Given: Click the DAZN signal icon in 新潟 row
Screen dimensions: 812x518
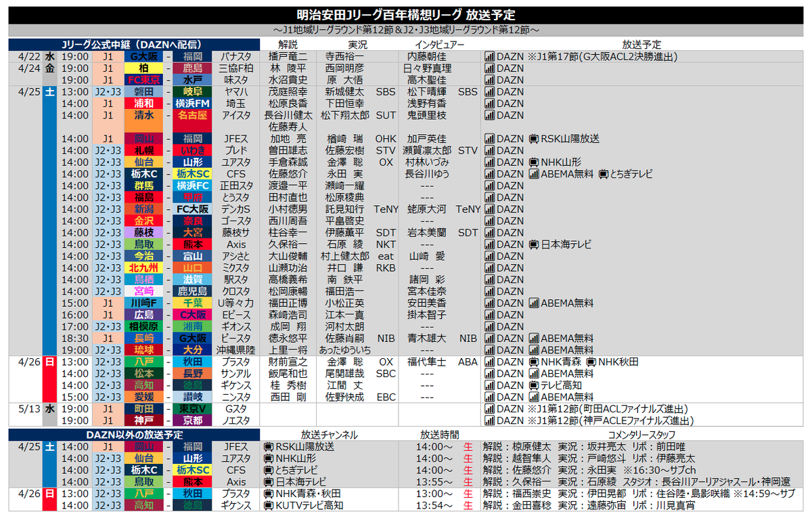Looking at the screenshot, I should (490, 209).
